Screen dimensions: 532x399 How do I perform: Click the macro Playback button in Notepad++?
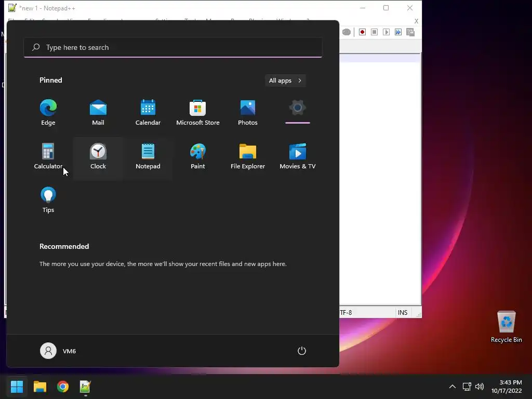386,32
